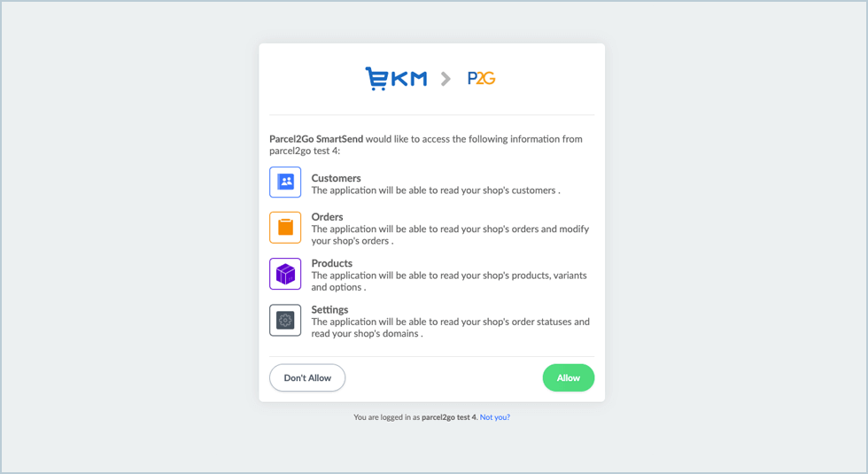Click the 'modify your shop's orders' description

(x=450, y=235)
